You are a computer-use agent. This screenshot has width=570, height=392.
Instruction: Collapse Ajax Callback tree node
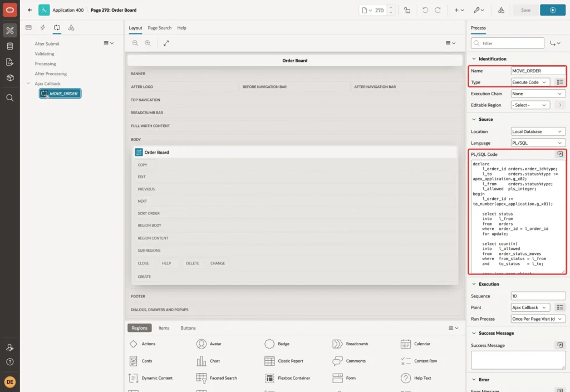click(28, 84)
